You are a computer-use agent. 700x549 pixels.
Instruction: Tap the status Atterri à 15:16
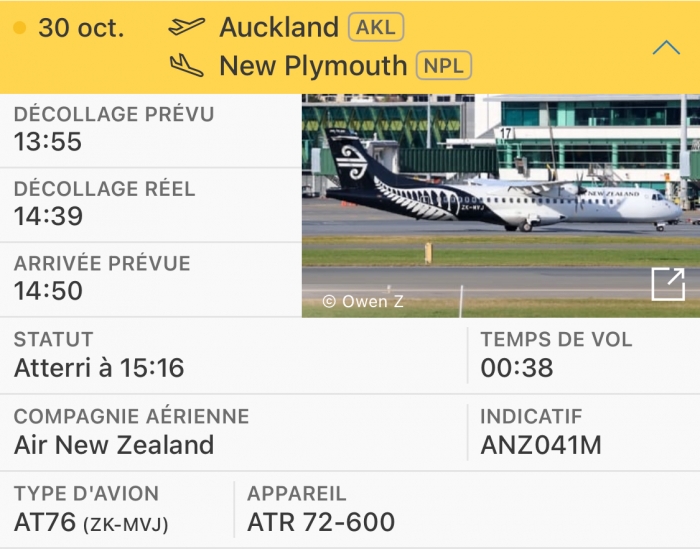click(x=99, y=368)
